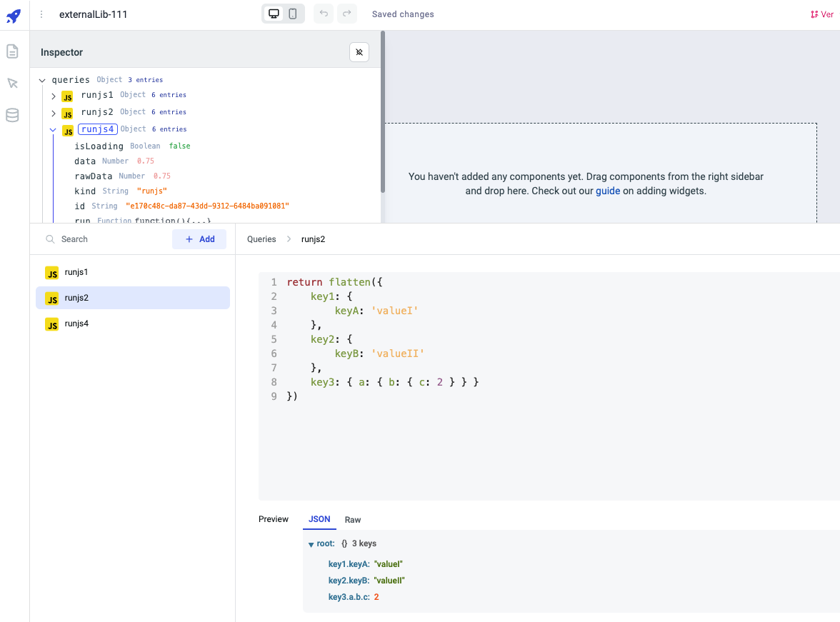Expand the runjs1 node in inspector
The image size is (840, 622).
click(54, 96)
